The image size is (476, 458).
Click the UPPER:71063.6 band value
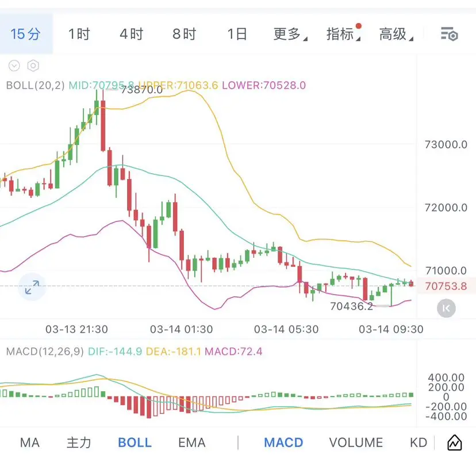coord(178,85)
